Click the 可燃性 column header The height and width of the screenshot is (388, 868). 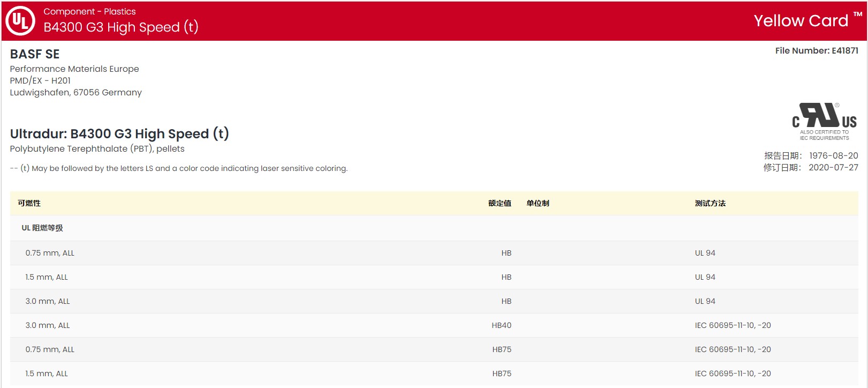click(29, 204)
